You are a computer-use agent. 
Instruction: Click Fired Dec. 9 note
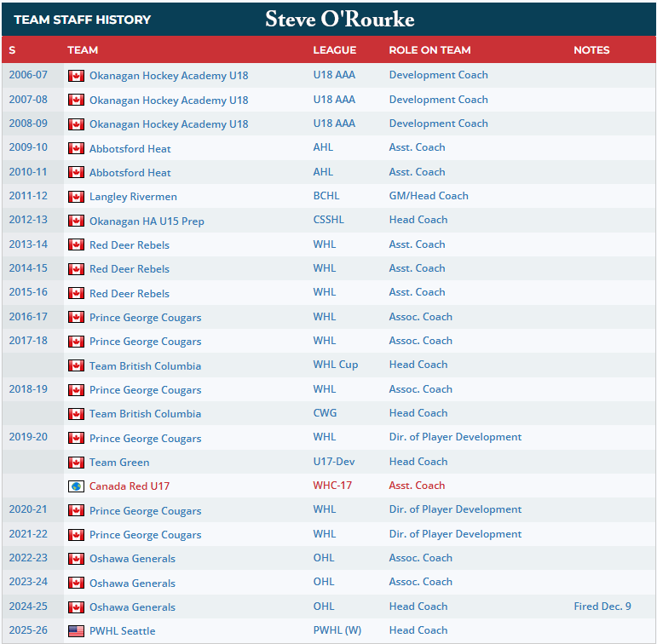[602, 607]
